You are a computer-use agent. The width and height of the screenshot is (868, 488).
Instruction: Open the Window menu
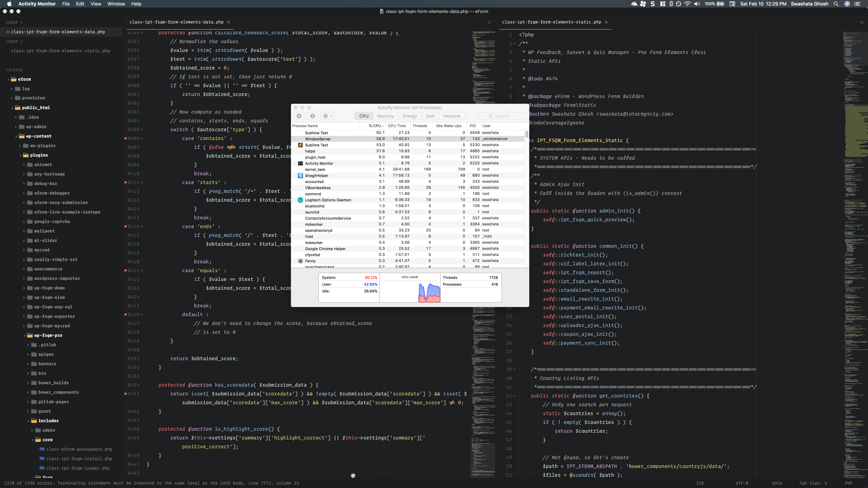pos(116,4)
